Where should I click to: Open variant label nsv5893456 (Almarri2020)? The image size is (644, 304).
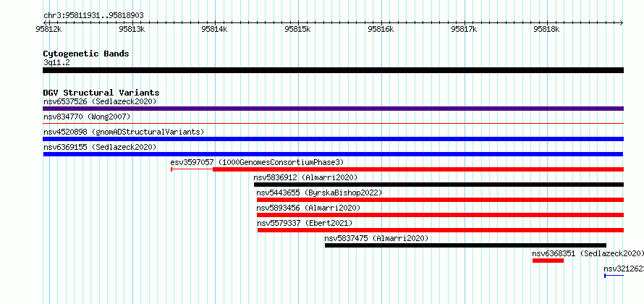308,208
